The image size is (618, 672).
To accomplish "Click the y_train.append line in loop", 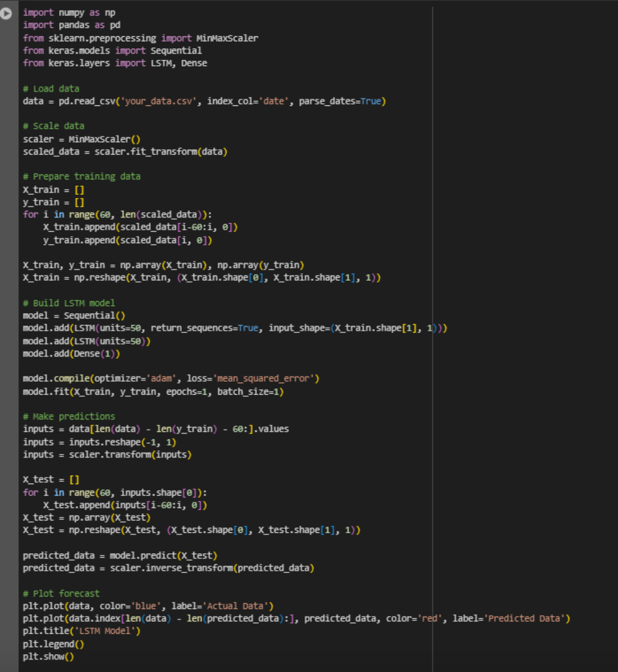I will click(127, 240).
